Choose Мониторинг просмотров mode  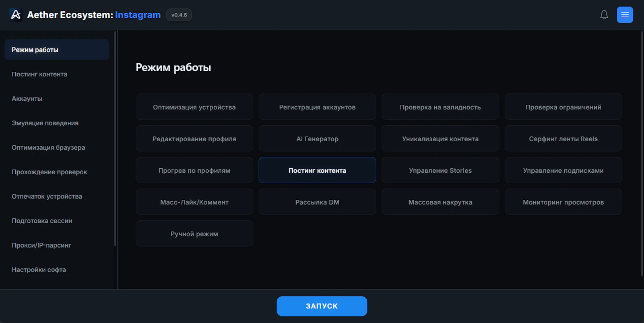tap(563, 202)
